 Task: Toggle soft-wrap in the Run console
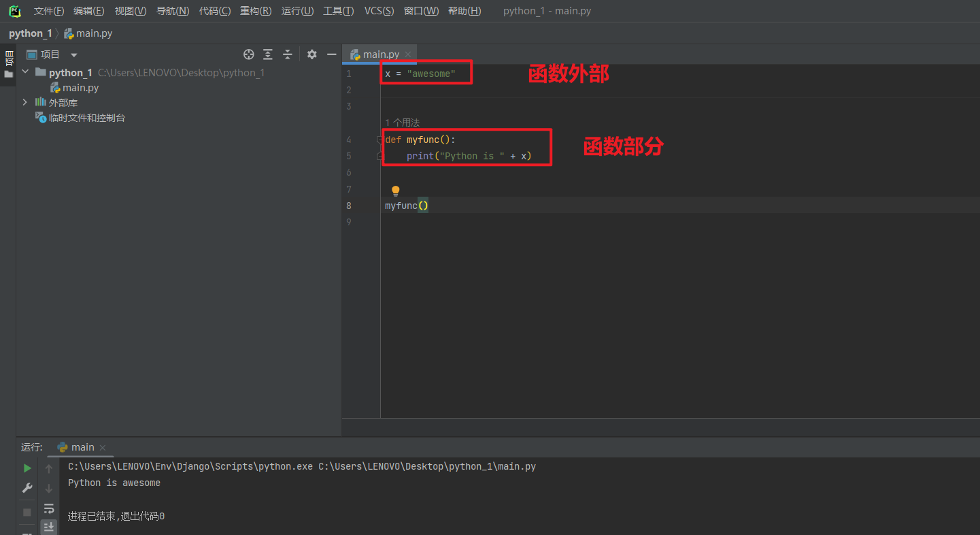49,508
